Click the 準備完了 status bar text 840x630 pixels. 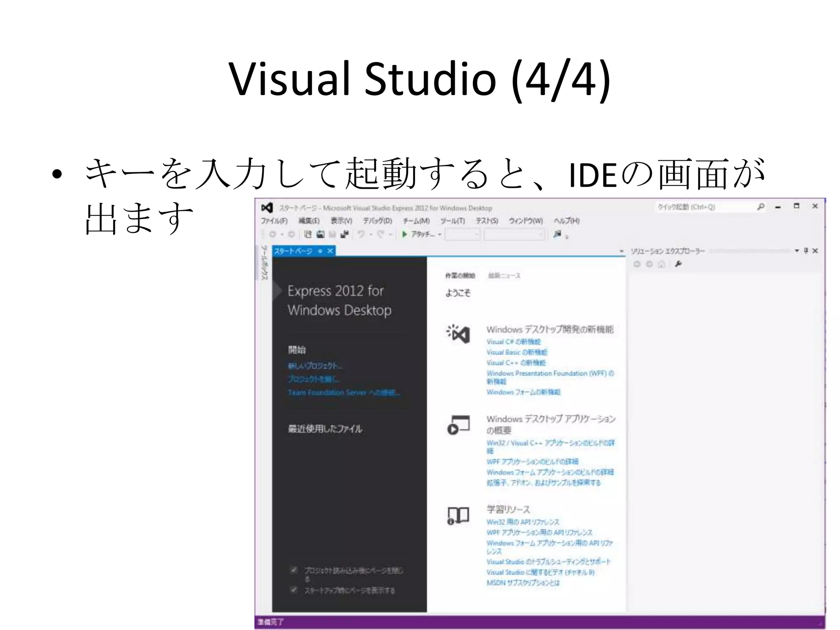(x=270, y=622)
